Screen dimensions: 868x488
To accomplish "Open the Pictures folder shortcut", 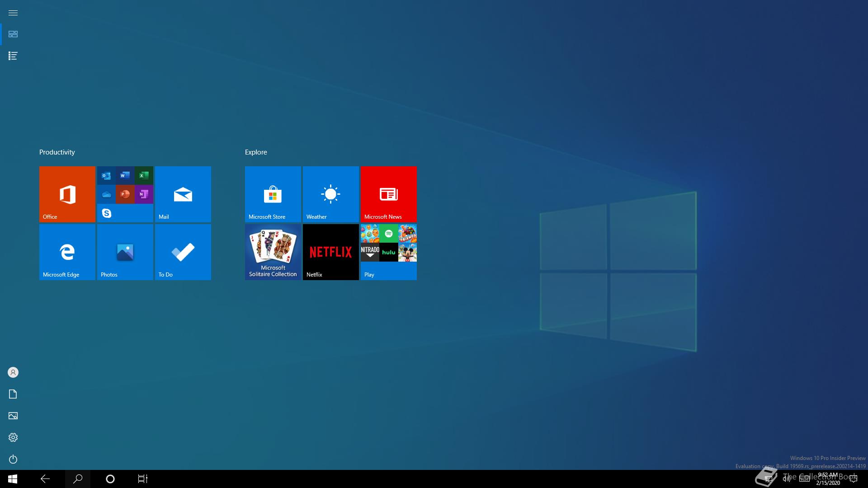I will pos(13,416).
